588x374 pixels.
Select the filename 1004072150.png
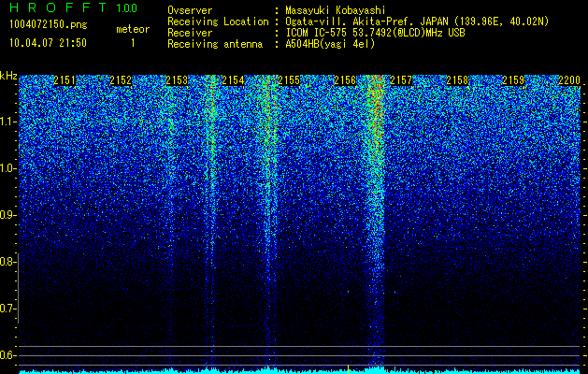pyautogui.click(x=49, y=24)
